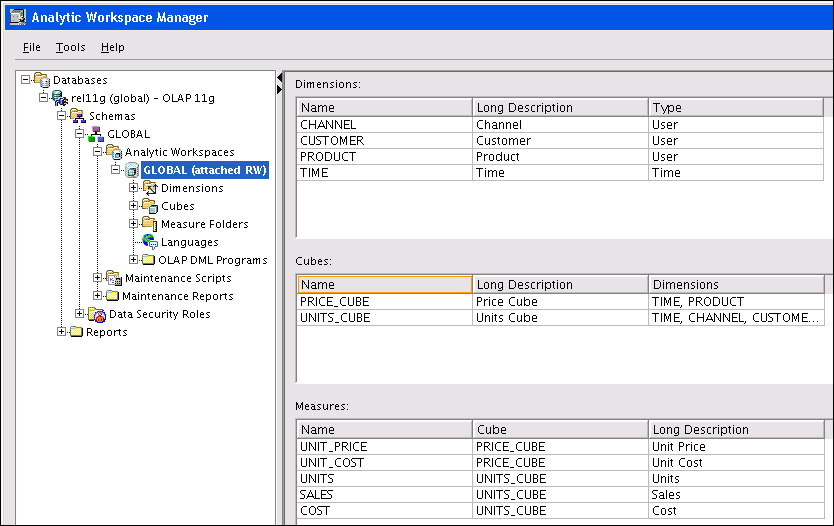Expand the Cubes tree node
Screen dimensions: 834x526
point(133,206)
